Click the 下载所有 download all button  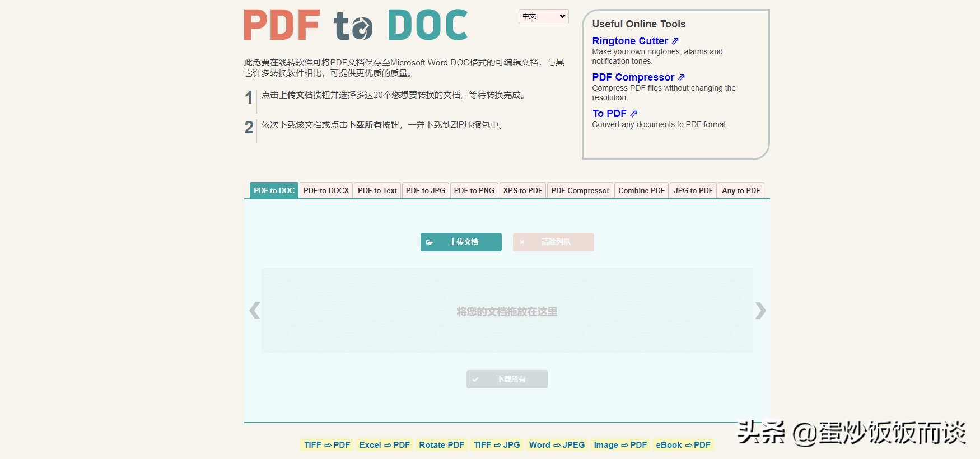click(507, 379)
